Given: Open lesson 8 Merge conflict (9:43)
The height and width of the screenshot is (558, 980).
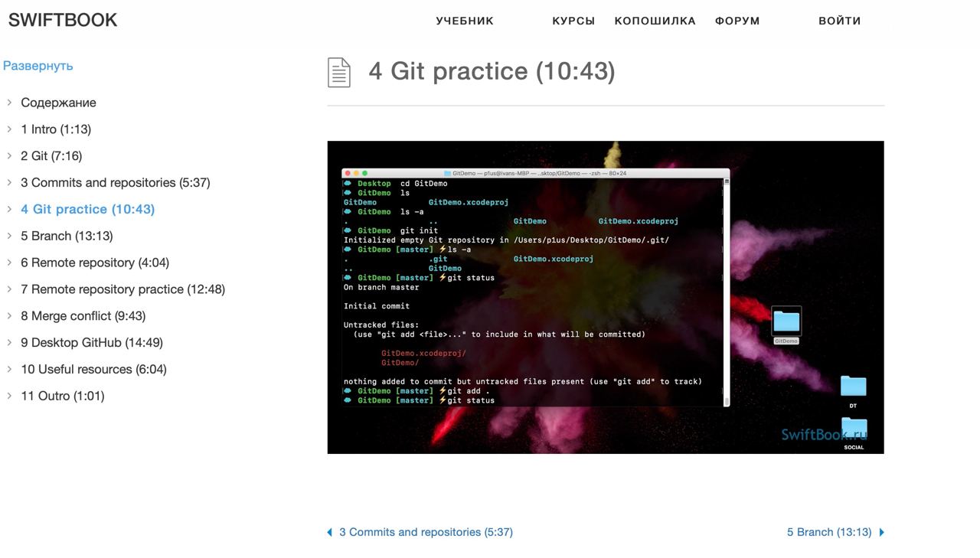Looking at the screenshot, I should point(83,316).
